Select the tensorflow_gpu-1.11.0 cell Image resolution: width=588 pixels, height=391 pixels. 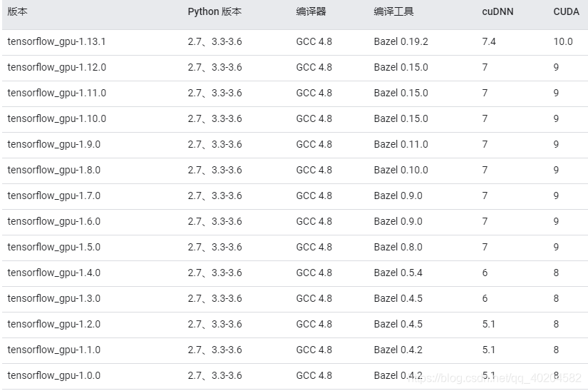tap(56, 93)
